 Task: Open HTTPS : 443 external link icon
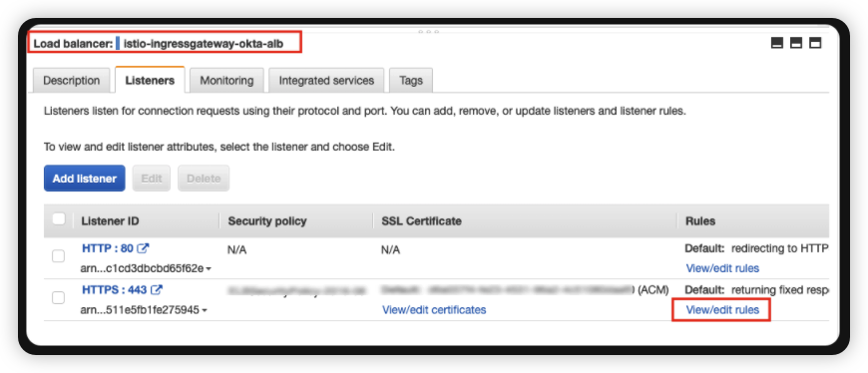(x=157, y=290)
